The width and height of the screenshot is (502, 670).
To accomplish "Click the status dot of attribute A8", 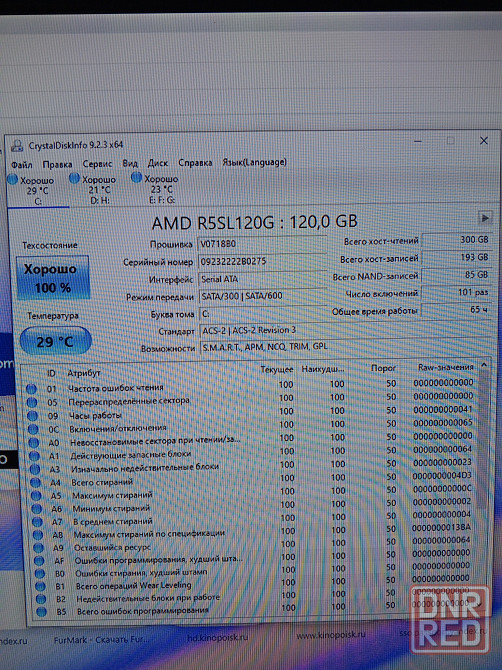I will point(38,535).
